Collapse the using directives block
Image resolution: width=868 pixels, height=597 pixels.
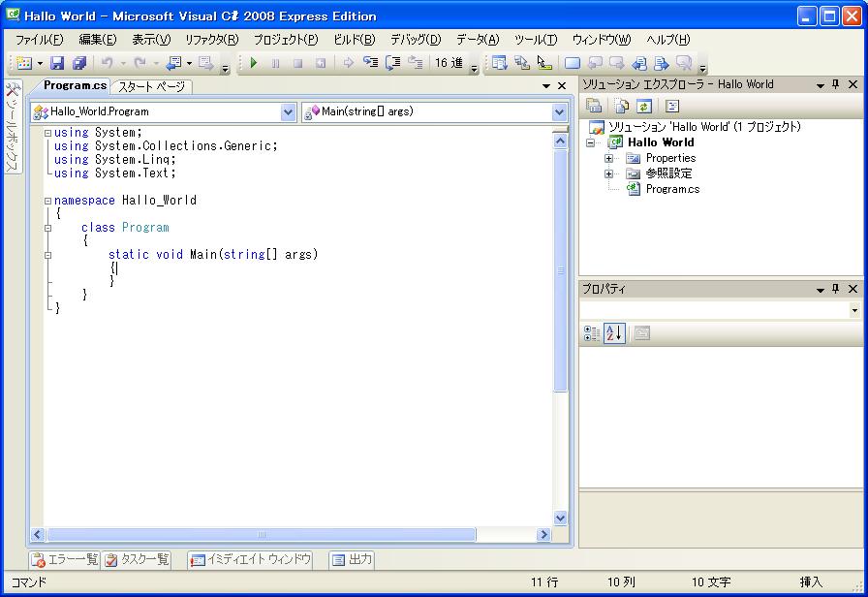(x=48, y=133)
